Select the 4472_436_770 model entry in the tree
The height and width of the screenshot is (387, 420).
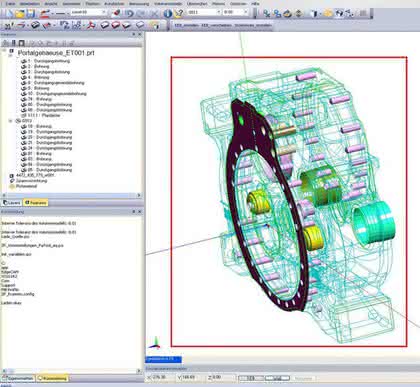(x=35, y=175)
